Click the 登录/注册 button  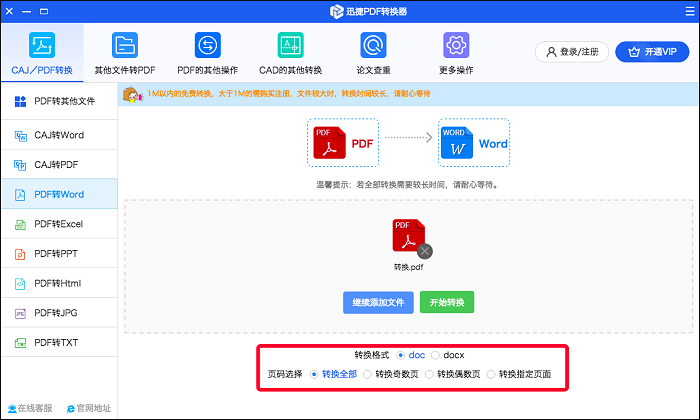click(572, 51)
